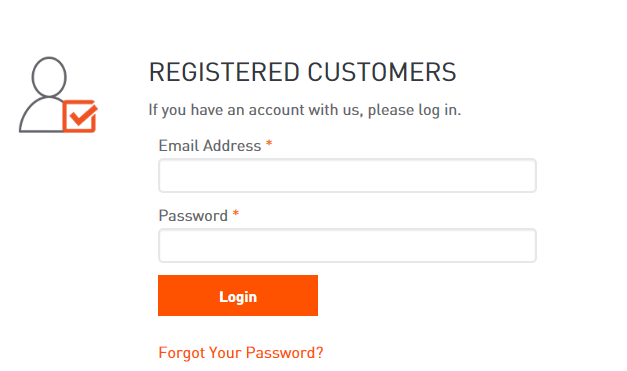Select the first text box under Email Address
This screenshot has height=371, width=627.
click(x=347, y=176)
